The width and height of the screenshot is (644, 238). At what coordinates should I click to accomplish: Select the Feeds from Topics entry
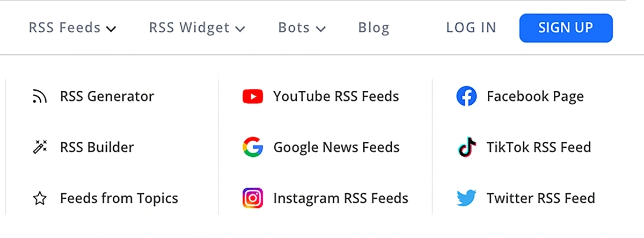(119, 198)
